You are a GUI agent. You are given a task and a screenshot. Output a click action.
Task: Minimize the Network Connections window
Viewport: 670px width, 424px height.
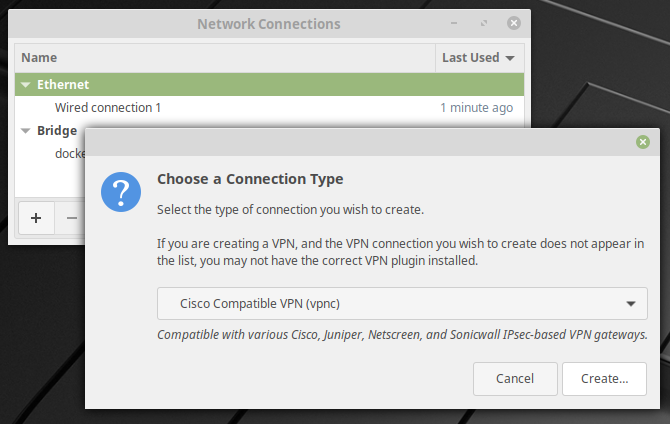(x=454, y=23)
